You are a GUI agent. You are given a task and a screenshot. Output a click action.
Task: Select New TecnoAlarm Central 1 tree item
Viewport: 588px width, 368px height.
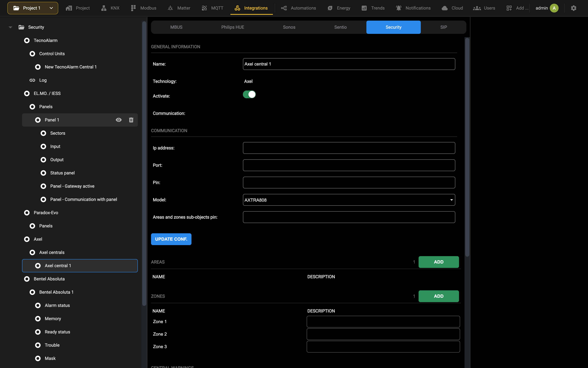80,67
